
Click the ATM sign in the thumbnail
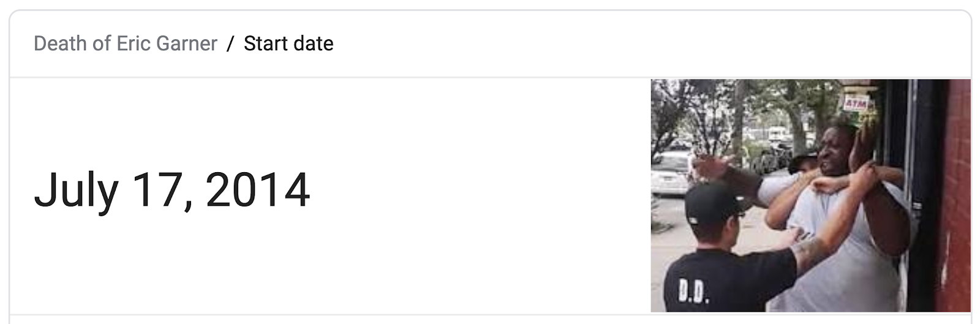(856, 103)
